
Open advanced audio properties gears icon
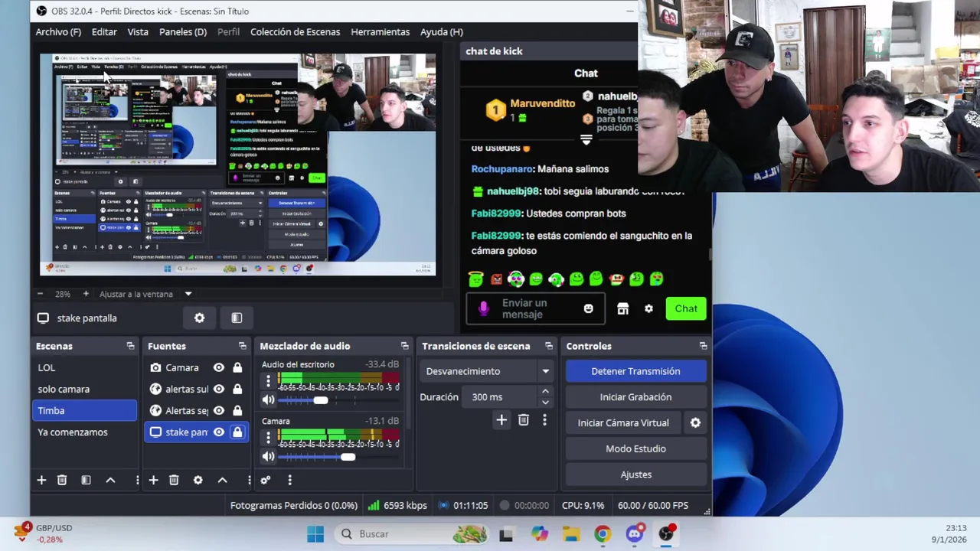click(x=265, y=480)
